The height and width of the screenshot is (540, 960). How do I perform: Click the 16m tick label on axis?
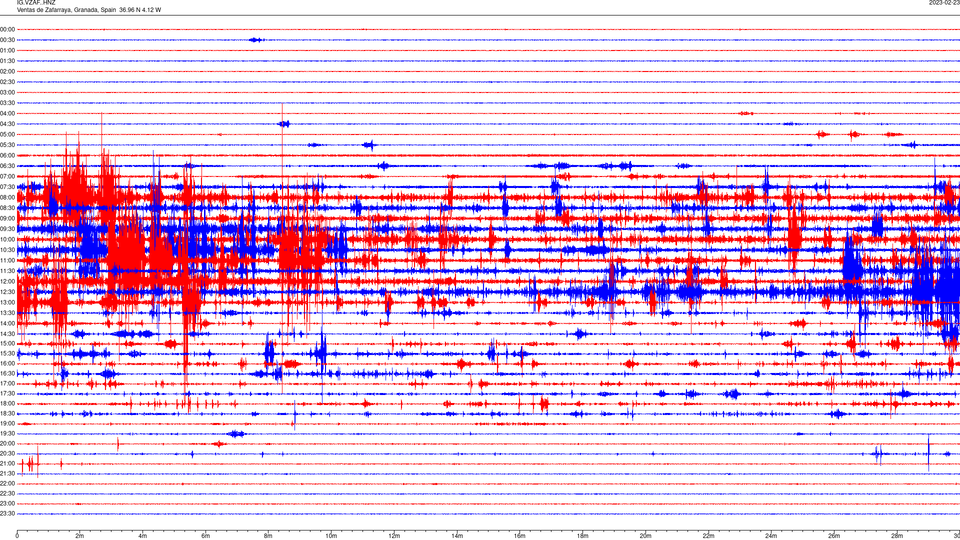(520, 536)
